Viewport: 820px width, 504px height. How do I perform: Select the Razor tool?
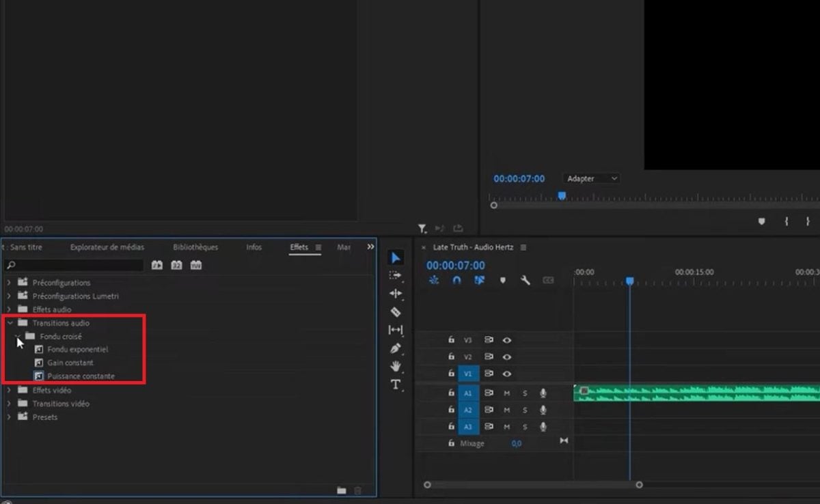[x=396, y=311]
